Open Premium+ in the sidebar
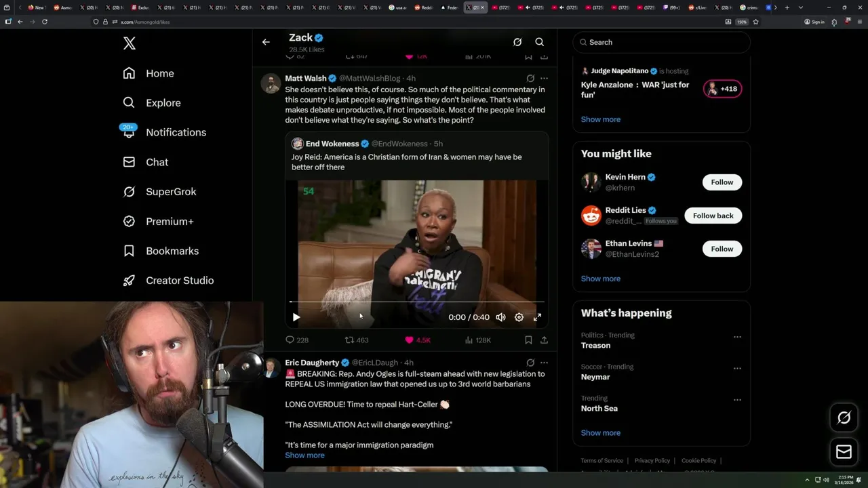This screenshot has width=868, height=488. (x=158, y=222)
